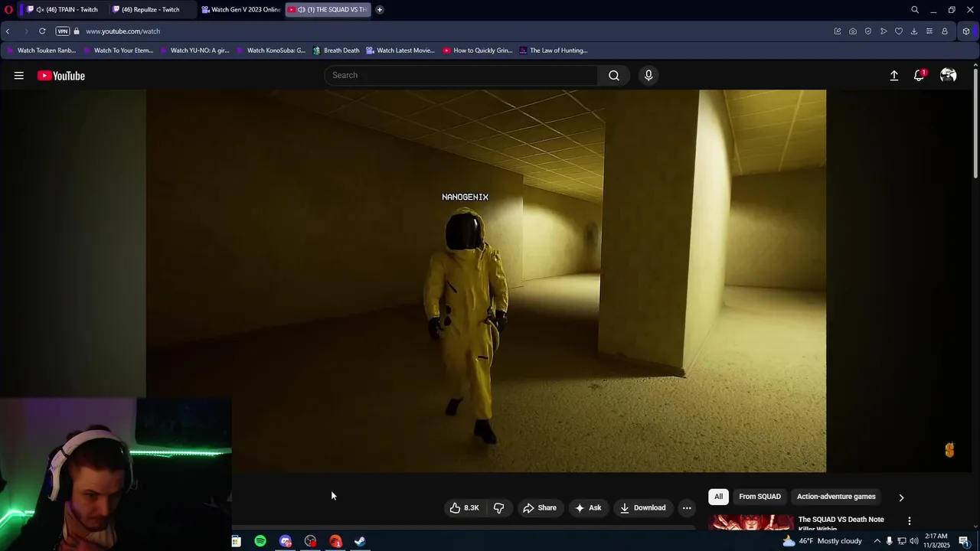Start voice search with the microphone icon
This screenshot has height=551, width=980.
(x=648, y=75)
